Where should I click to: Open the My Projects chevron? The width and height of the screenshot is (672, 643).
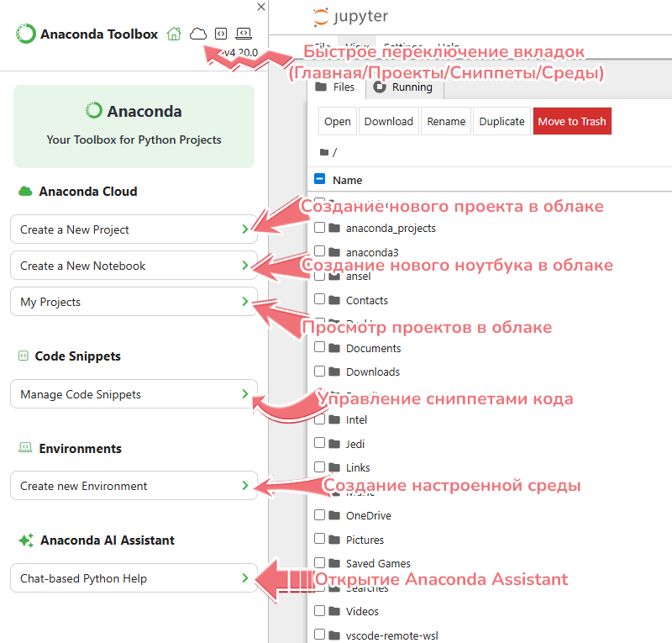pos(244,302)
